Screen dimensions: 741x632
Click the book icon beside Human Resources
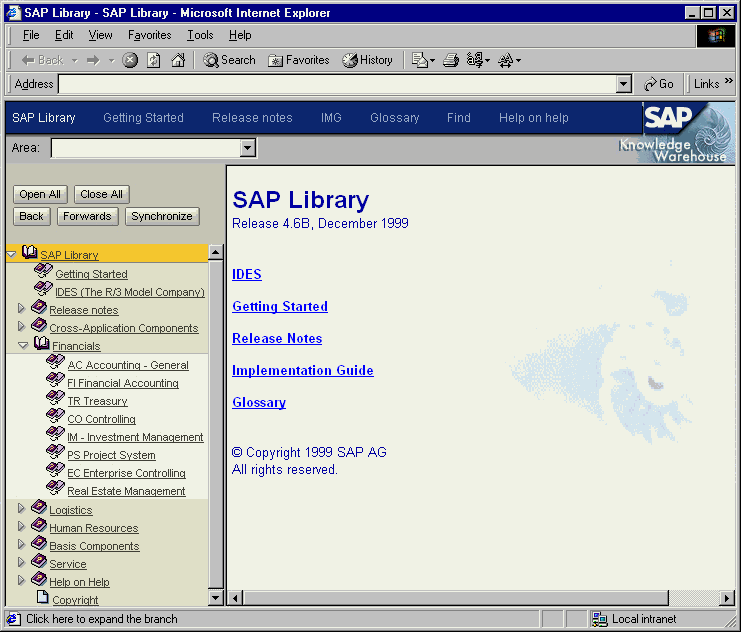(39, 525)
